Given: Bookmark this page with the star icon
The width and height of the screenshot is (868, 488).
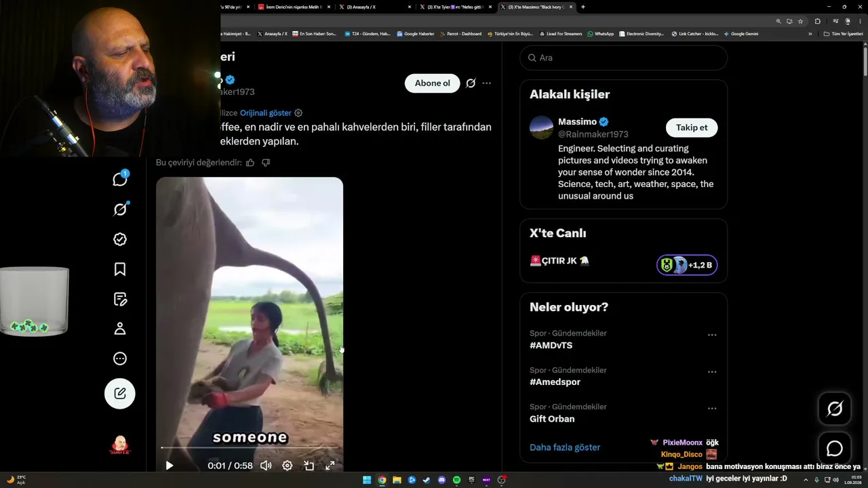Looking at the screenshot, I should point(801,21).
